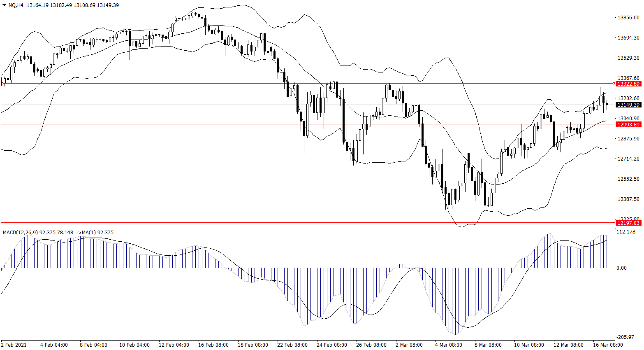Click the 13856.00 price axis label
The height and width of the screenshot is (350, 644).
click(x=628, y=18)
